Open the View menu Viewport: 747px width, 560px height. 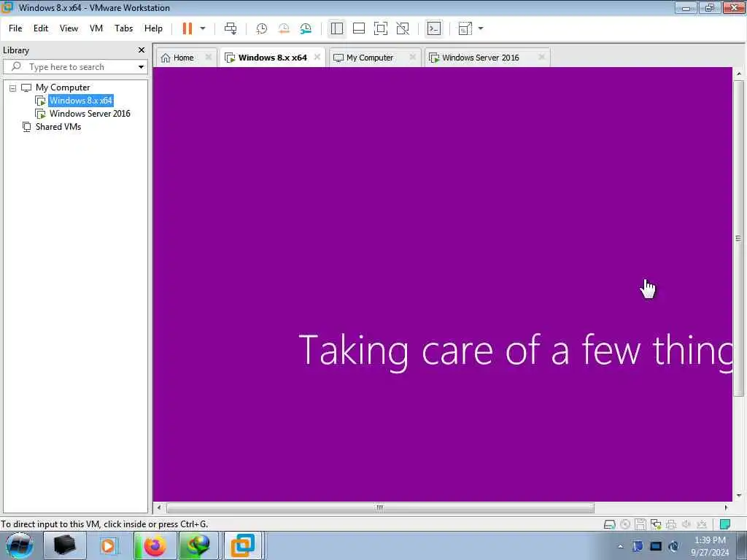[x=69, y=28]
